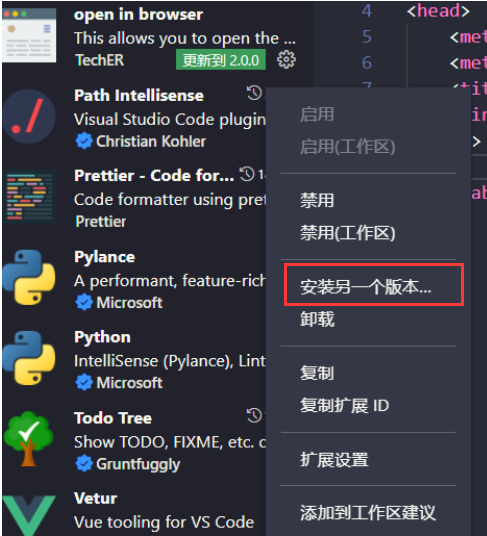Click verified badge next to Gruntfuggly
The width and height of the screenshot is (487, 536).
click(x=84, y=464)
